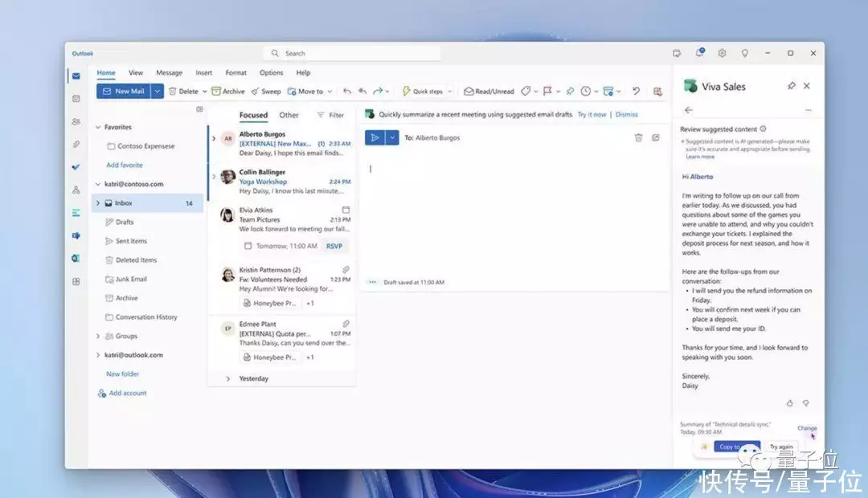The image size is (868, 498).
Task: Pin the Viva Sales panel
Action: 792,86
